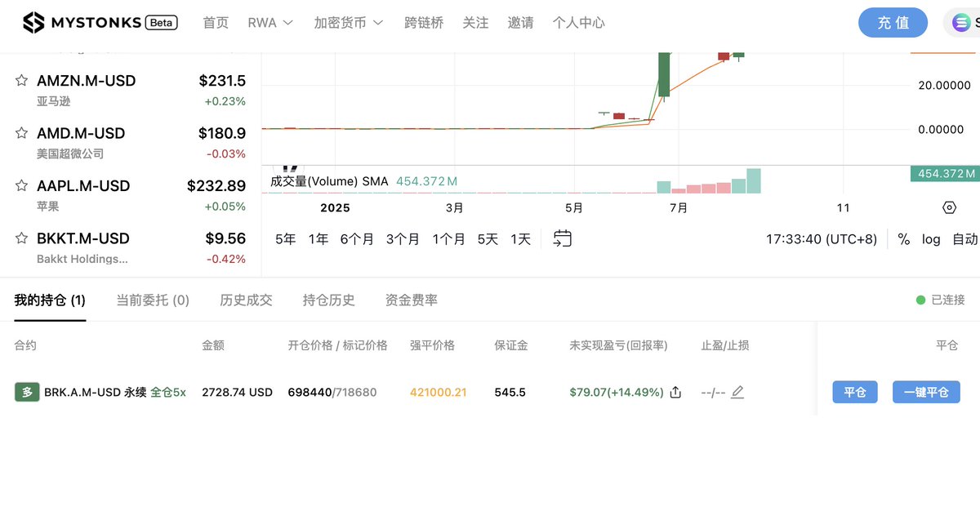Select AAPL.M-USD in the symbol list

(x=131, y=195)
